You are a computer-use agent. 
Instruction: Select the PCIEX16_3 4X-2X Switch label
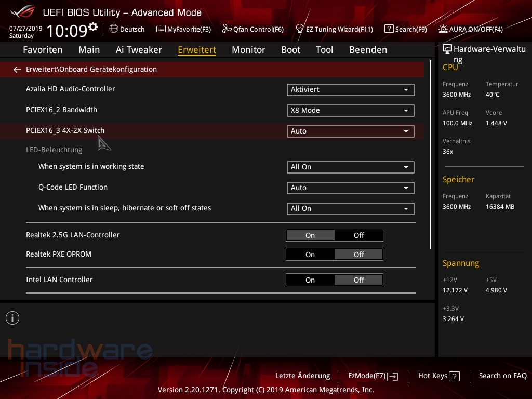pyautogui.click(x=65, y=130)
